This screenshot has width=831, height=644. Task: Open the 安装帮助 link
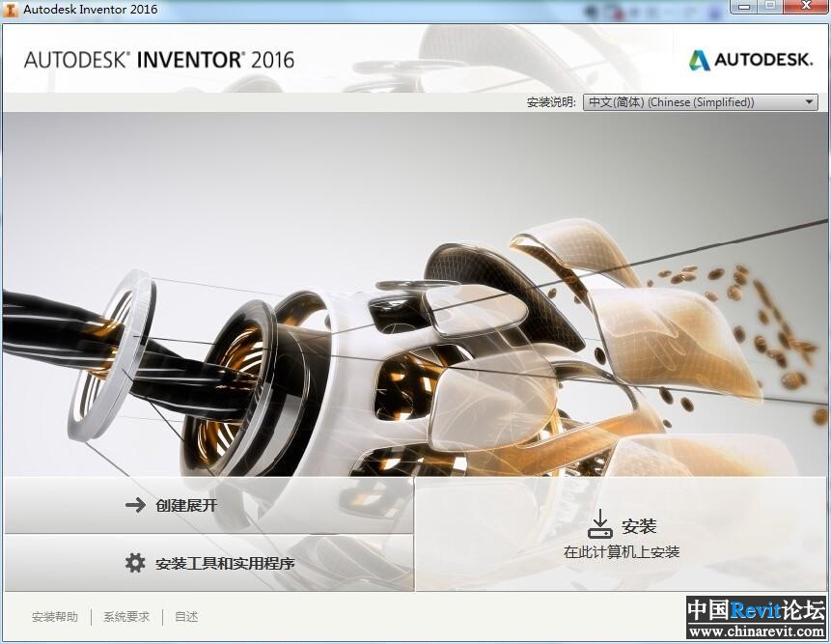(x=55, y=616)
